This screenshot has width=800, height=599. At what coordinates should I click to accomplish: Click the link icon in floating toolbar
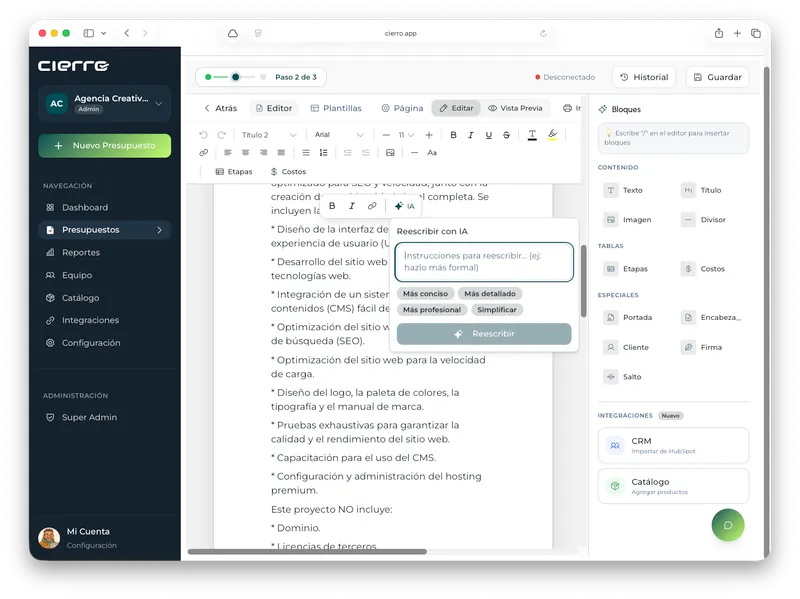[372, 206]
